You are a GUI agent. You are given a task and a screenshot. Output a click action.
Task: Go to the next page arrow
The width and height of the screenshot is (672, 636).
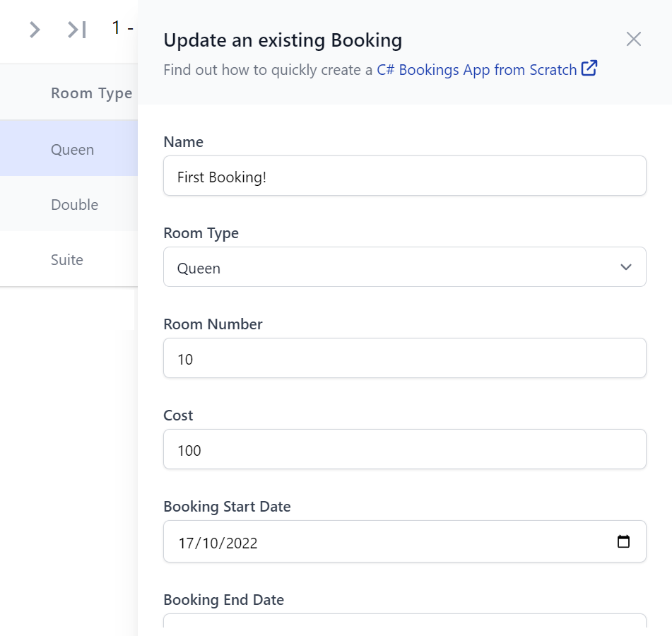35,30
